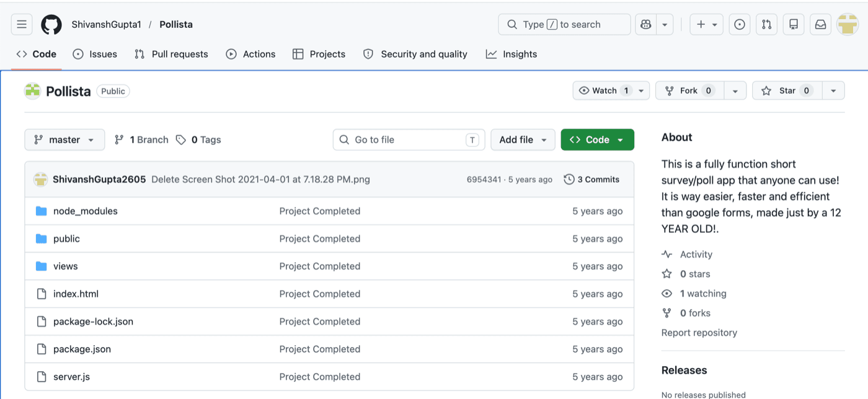View the 0 stars link
The width and height of the screenshot is (868, 399).
point(686,274)
